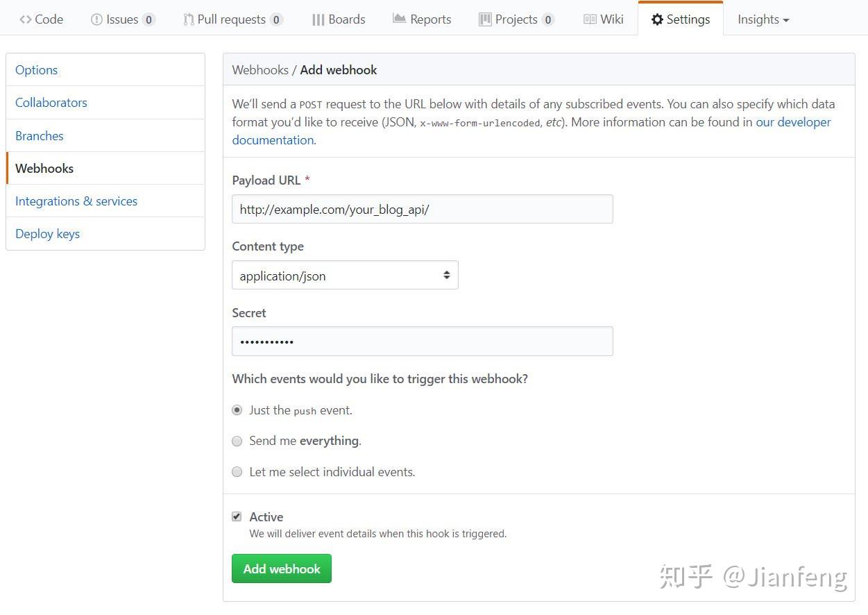Click the Wiki book icon
This screenshot has height=615, width=868.
[590, 19]
